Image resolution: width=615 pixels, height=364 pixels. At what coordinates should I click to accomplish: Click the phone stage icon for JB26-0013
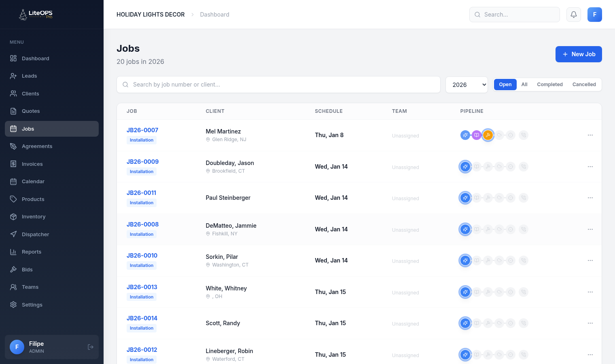click(524, 292)
